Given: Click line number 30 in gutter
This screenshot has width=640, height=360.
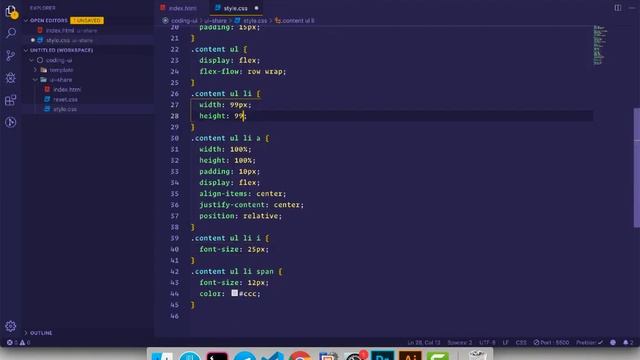Looking at the screenshot, I should (175, 138).
